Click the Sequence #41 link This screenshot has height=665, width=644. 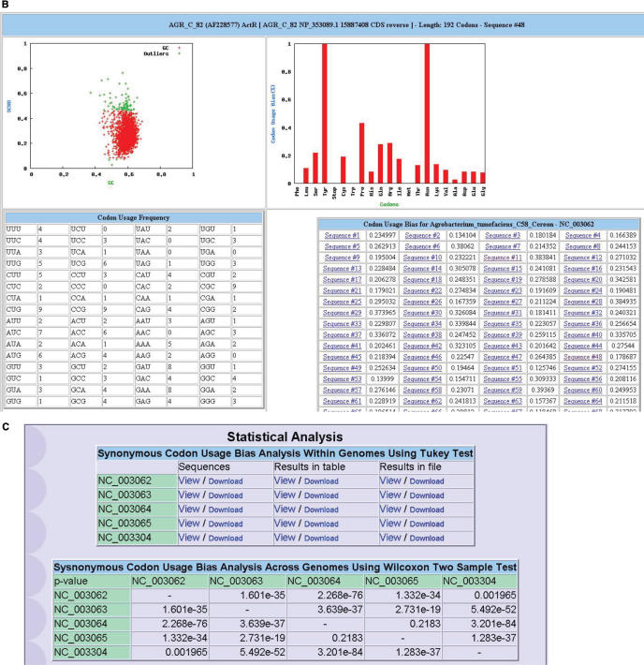[342, 346]
